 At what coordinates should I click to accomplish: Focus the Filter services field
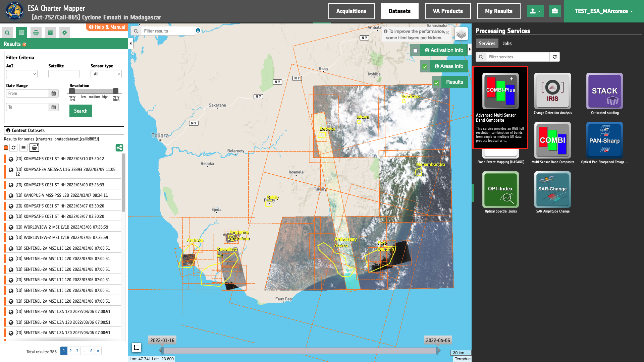[518, 57]
